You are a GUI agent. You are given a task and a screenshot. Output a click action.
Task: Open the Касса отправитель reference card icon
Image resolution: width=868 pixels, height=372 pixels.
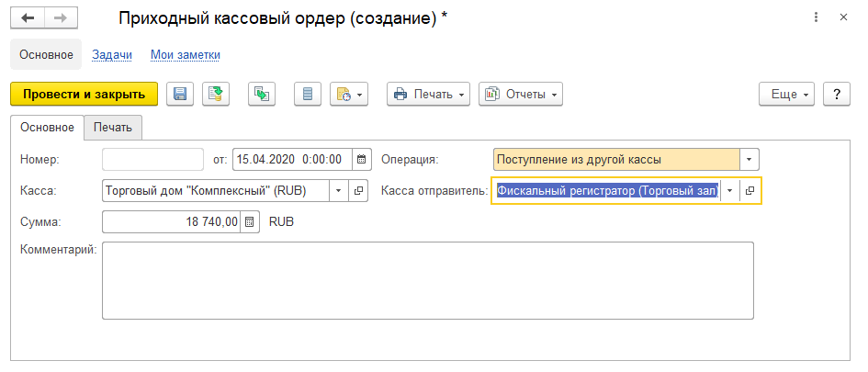[750, 191]
